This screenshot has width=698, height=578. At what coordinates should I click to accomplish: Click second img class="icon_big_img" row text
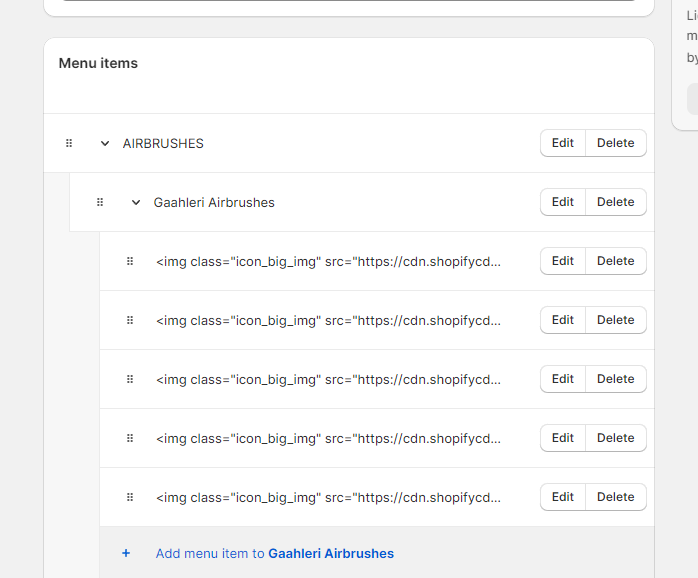pyautogui.click(x=329, y=321)
